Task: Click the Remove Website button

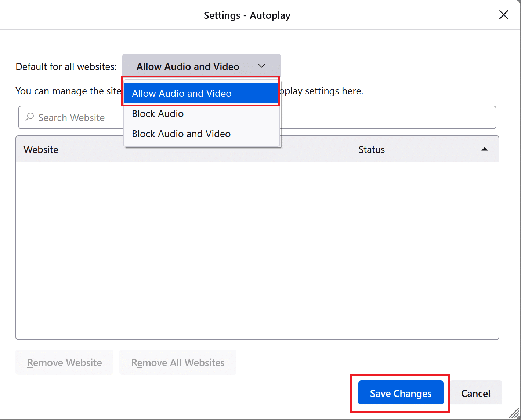Action: (x=64, y=362)
